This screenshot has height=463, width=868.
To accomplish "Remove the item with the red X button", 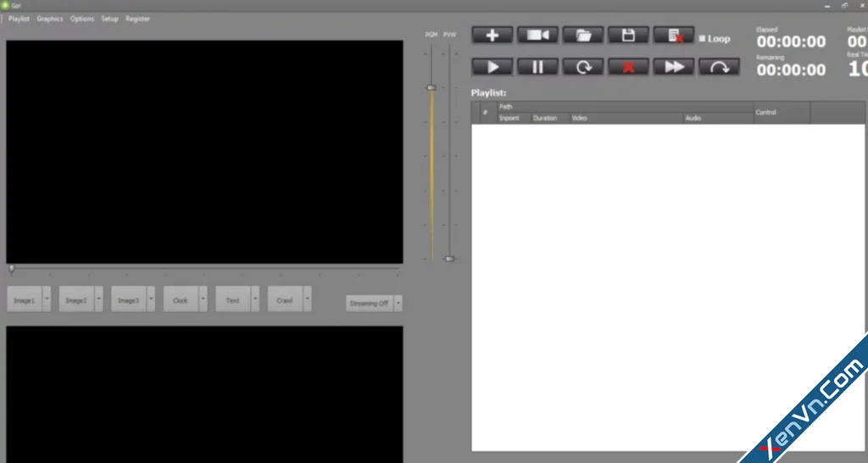I will tap(628, 67).
